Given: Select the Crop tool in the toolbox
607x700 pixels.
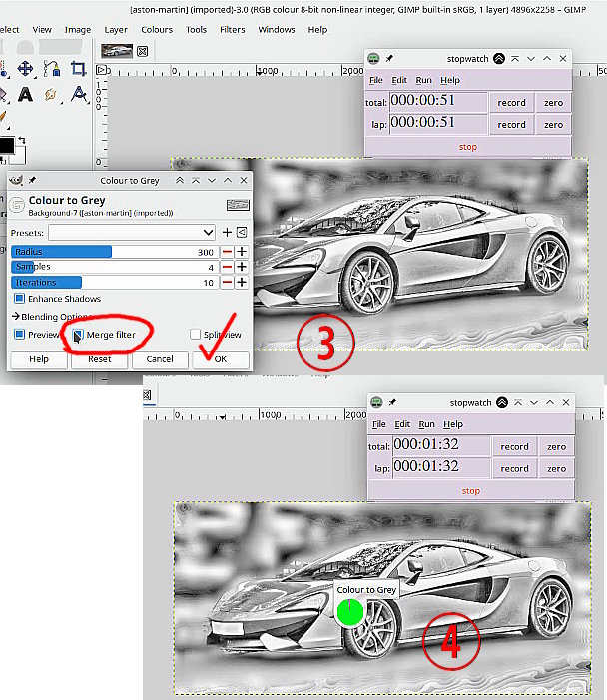Looking at the screenshot, I should (x=79, y=68).
